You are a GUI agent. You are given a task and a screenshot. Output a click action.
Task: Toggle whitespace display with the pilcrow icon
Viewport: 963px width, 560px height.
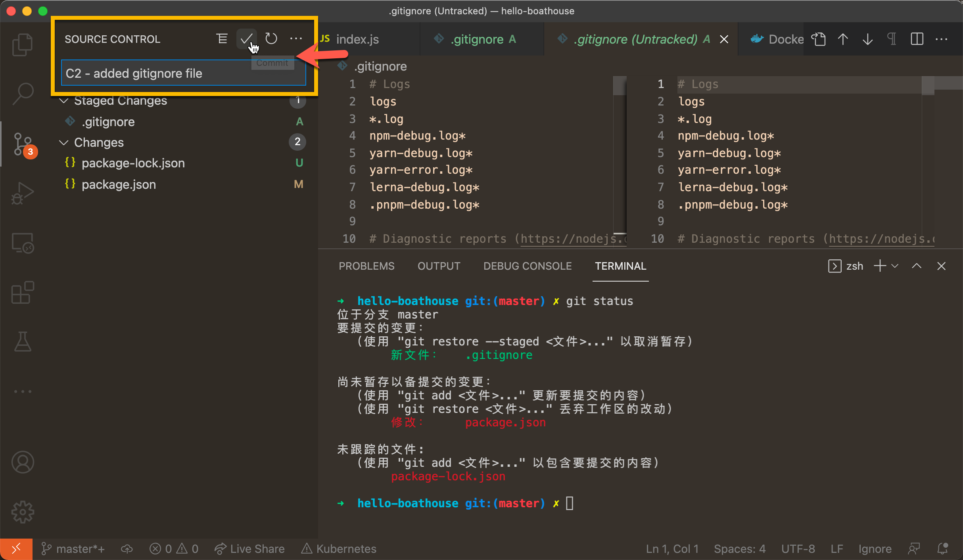[892, 39]
